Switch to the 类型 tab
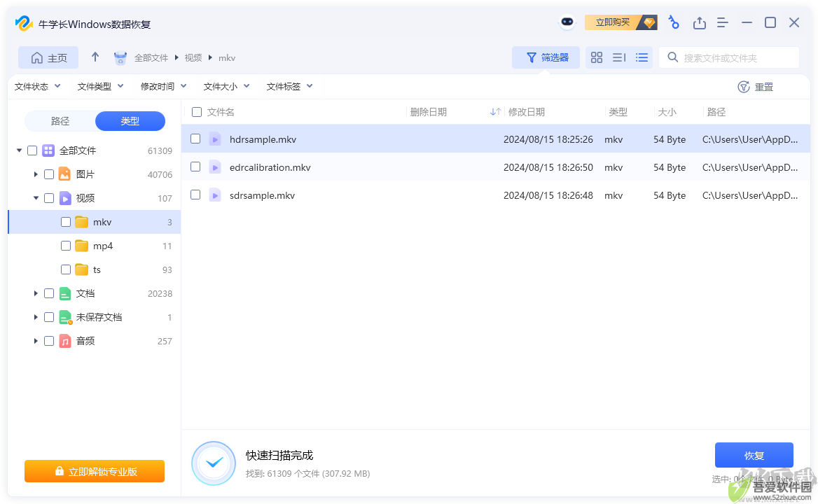This screenshot has height=504, width=818. [x=130, y=121]
